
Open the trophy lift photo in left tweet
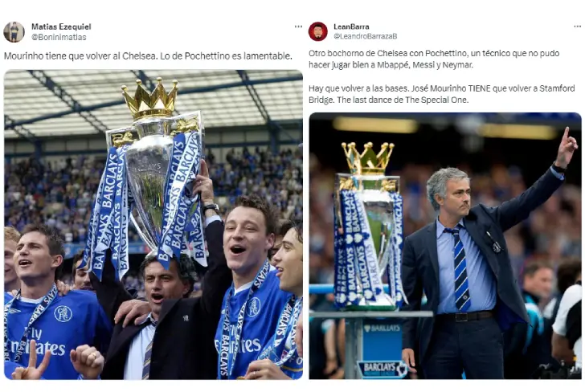(153, 225)
